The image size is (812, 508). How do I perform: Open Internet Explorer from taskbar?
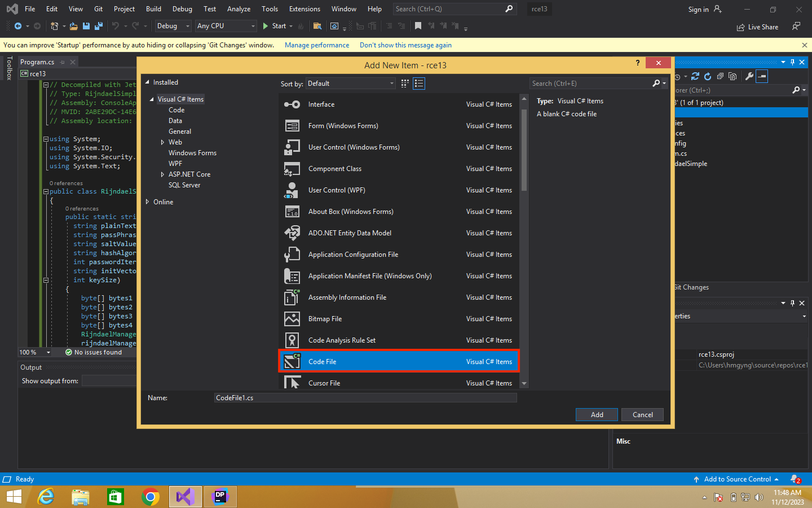tap(46, 497)
